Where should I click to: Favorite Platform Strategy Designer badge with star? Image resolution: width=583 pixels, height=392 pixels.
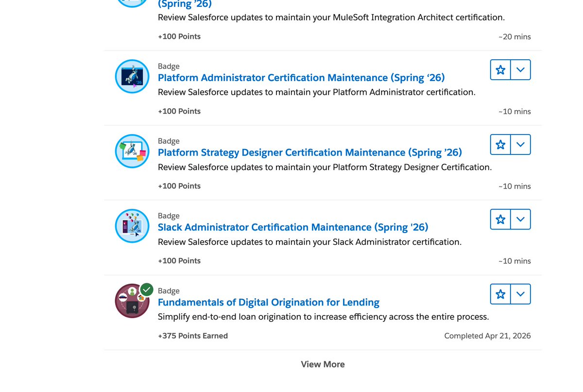pos(500,145)
